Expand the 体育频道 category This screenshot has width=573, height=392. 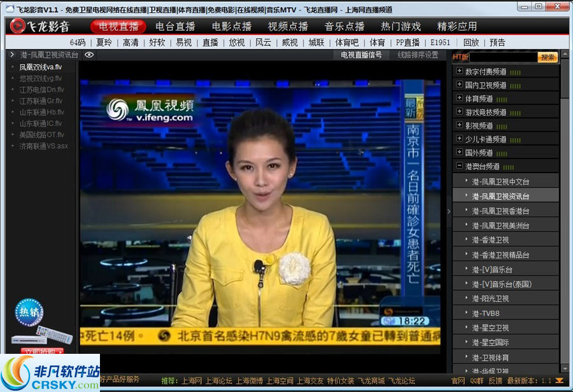(459, 98)
